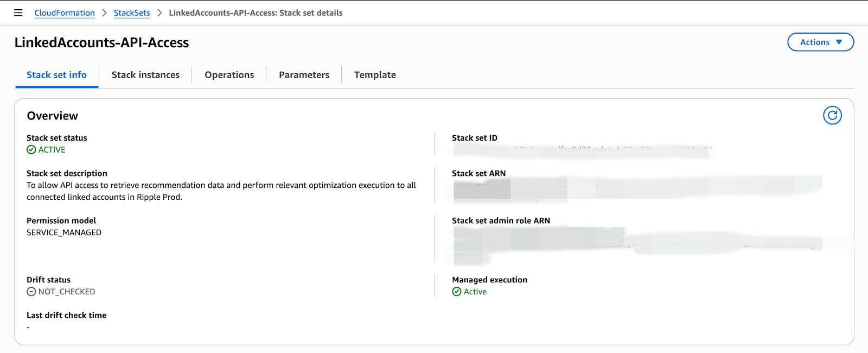868x353 pixels.
Task: Click the green ACTIVE status check icon
Action: point(31,150)
